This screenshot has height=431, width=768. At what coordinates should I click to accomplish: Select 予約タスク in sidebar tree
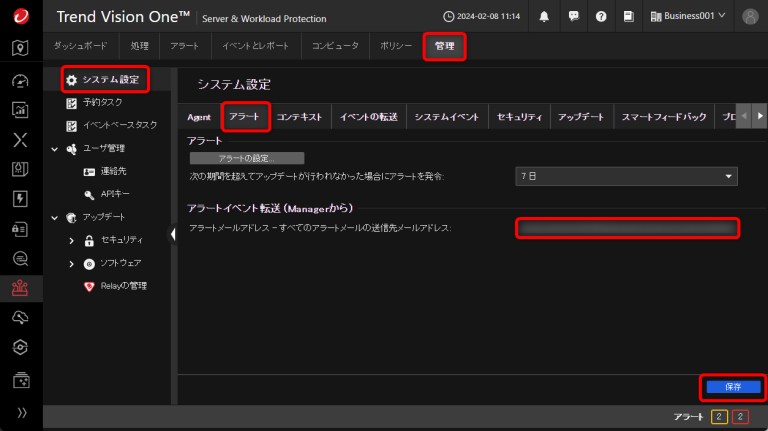point(103,102)
